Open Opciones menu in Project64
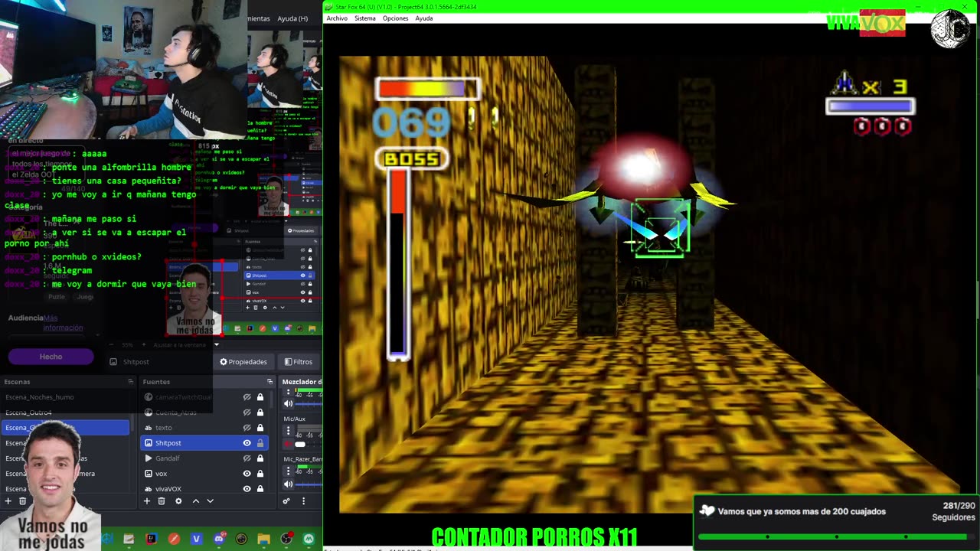Screen dimensions: 980x551 (x=395, y=18)
